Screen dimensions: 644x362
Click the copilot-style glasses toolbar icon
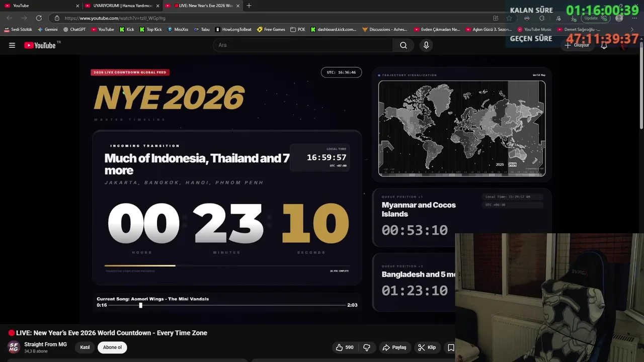point(527,18)
